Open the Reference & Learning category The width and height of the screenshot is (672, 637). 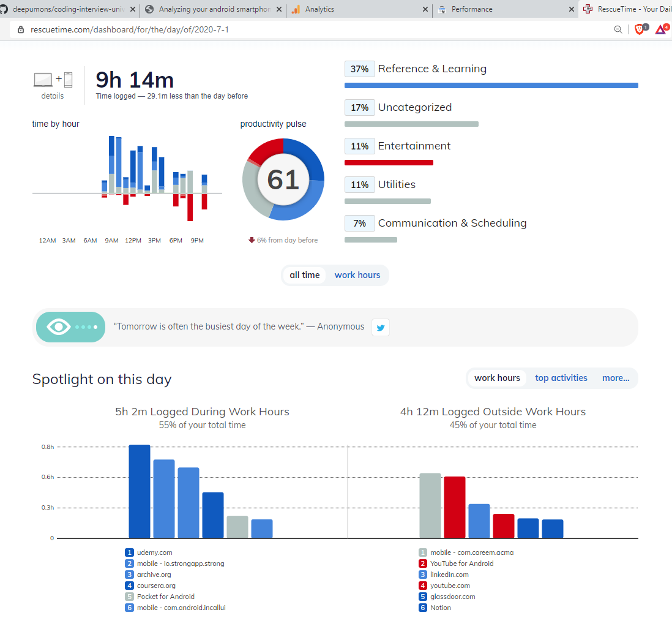pyautogui.click(x=432, y=69)
